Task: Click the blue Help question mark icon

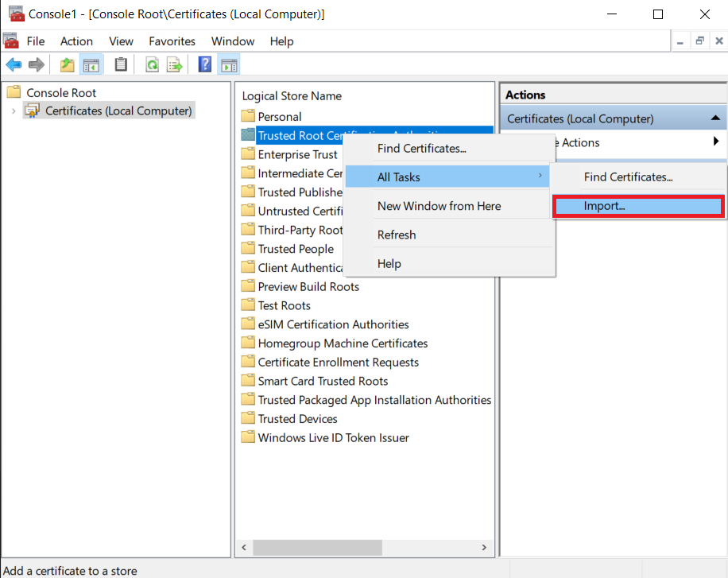Action: click(205, 64)
